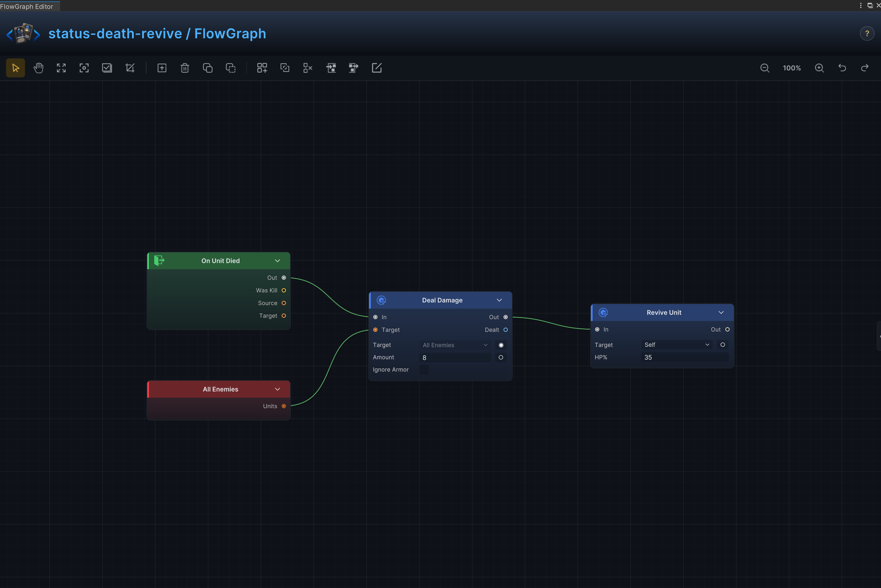Click the Revive Unit Out port

tap(727, 329)
